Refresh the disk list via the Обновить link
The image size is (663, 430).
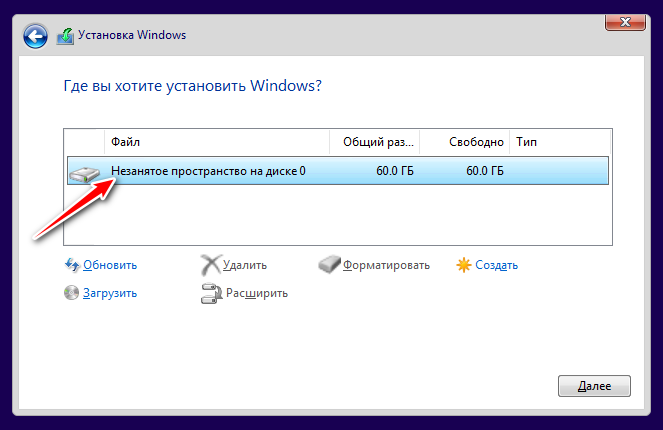coord(110,265)
